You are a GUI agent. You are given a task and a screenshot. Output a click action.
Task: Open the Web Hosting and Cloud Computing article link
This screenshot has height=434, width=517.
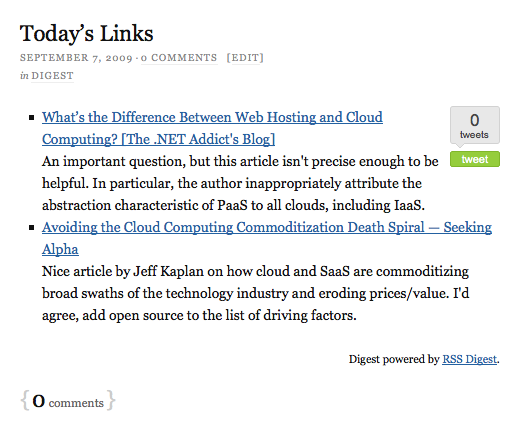point(212,128)
